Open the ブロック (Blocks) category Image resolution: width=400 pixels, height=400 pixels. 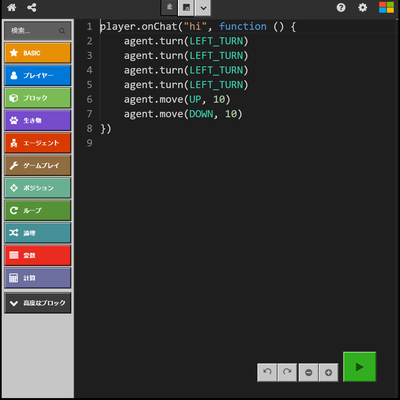coord(38,98)
